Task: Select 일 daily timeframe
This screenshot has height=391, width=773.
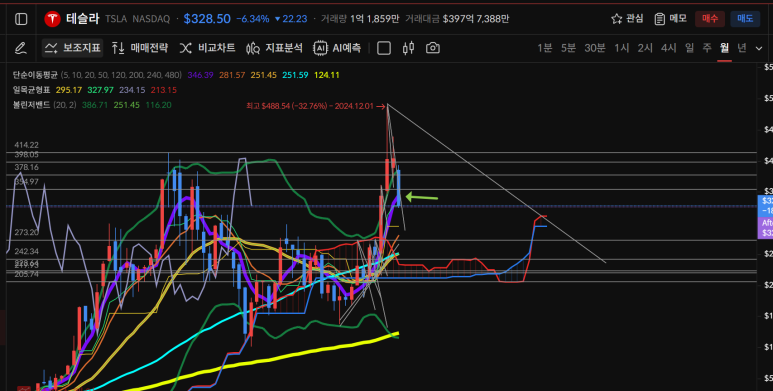Action: (x=689, y=48)
